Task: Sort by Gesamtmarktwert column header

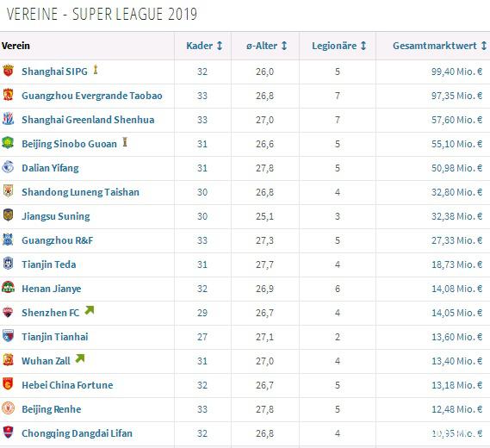Action: (440, 46)
